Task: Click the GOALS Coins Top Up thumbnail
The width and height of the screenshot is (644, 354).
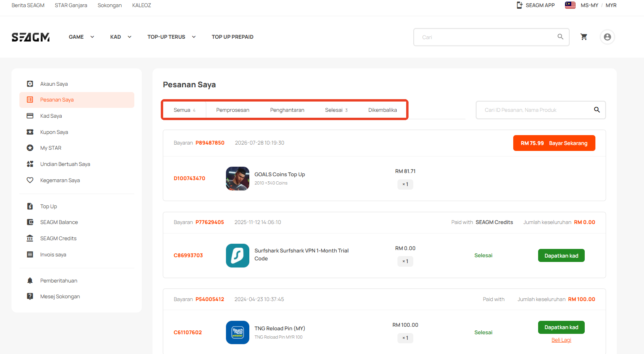Action: point(237,179)
